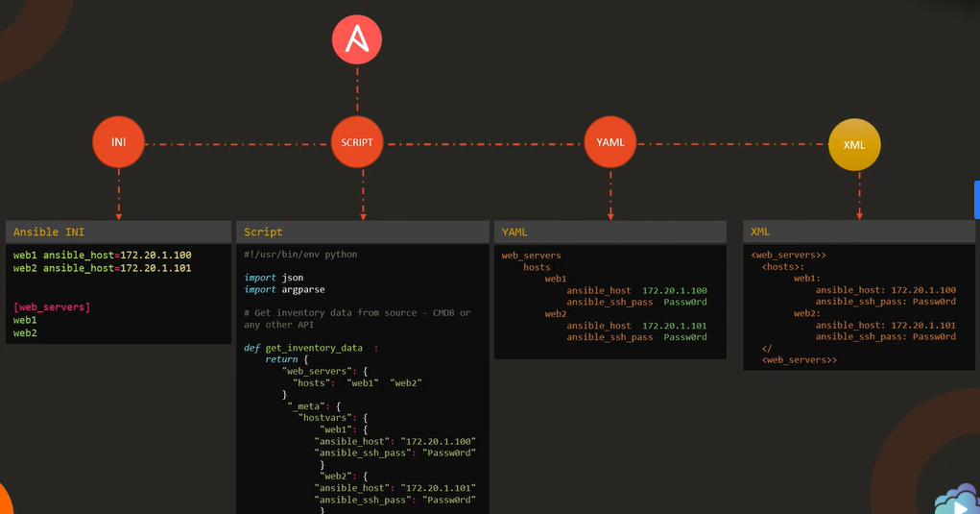The height and width of the screenshot is (514, 980).
Task: Click the Ansible logo circle
Action: 357,39
